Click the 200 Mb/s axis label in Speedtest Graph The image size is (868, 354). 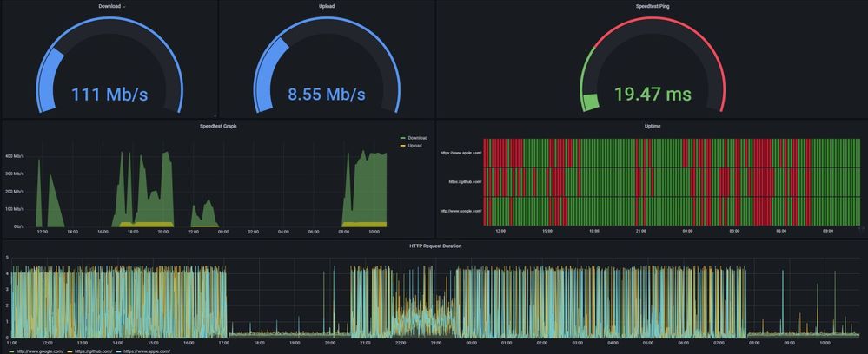click(16, 192)
